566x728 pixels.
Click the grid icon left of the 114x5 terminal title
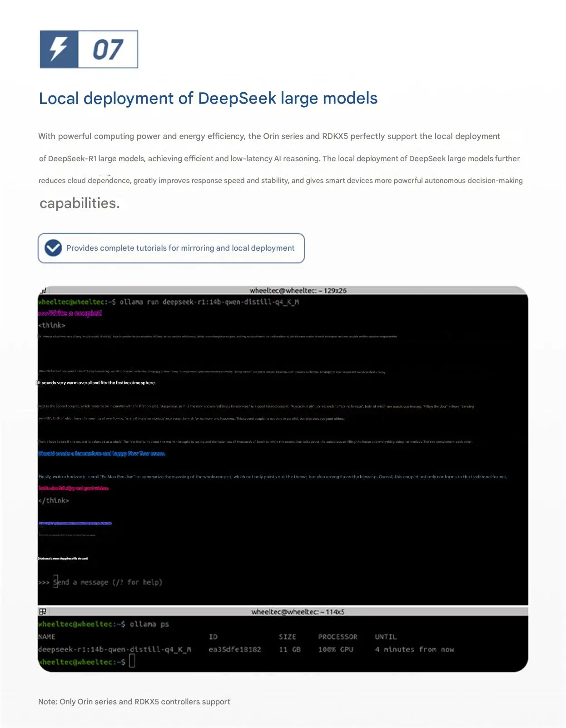tap(43, 612)
